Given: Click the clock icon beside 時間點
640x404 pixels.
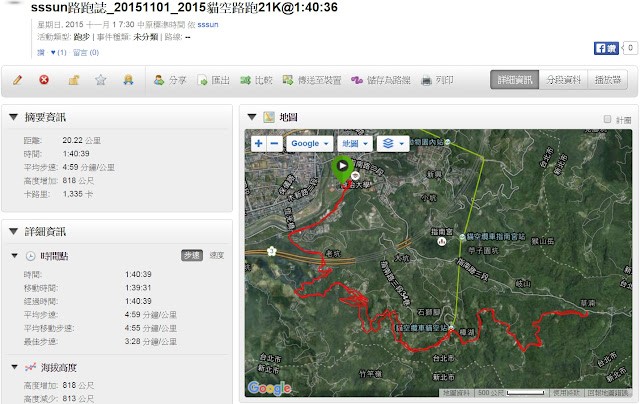Looking at the screenshot, I should pos(31,256).
